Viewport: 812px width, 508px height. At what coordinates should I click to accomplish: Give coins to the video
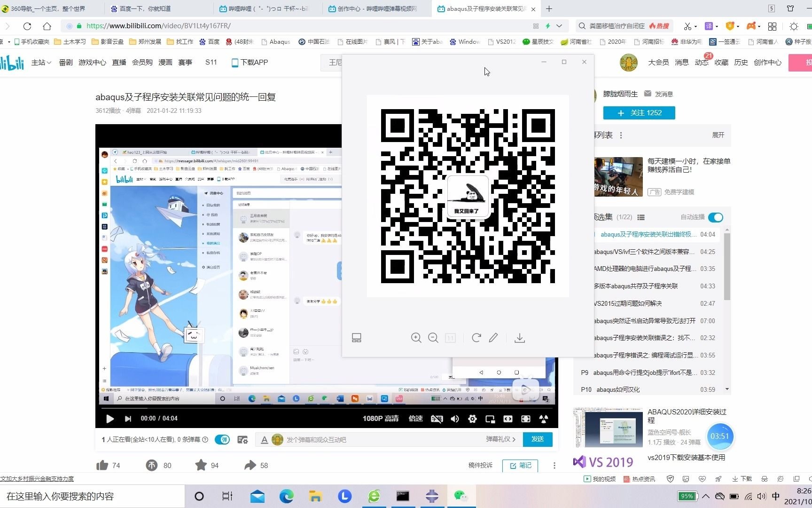[x=152, y=465]
